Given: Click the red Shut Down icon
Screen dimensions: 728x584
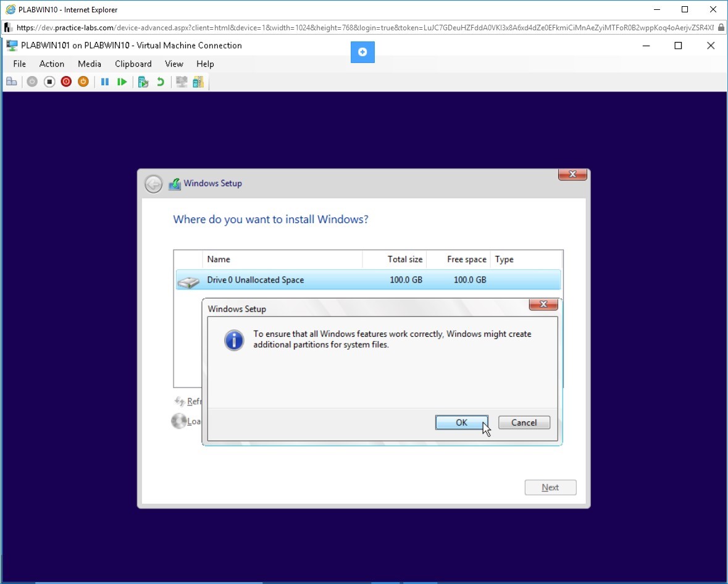Looking at the screenshot, I should 67,82.
